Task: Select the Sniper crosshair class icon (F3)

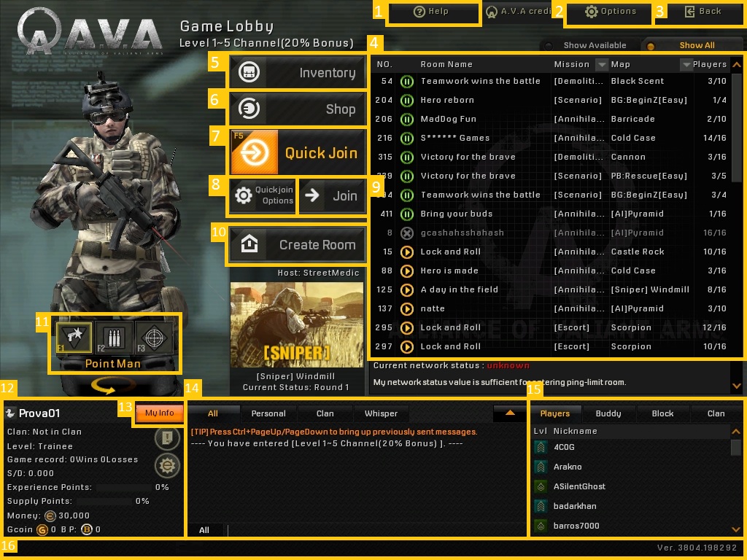Action: point(153,338)
